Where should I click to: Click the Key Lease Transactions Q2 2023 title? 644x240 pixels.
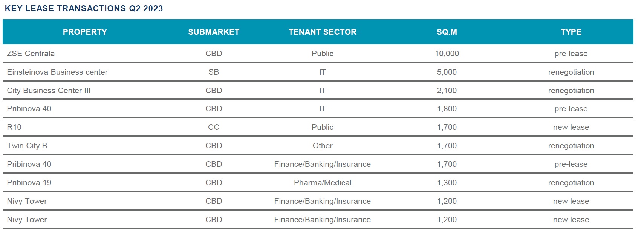(x=84, y=8)
